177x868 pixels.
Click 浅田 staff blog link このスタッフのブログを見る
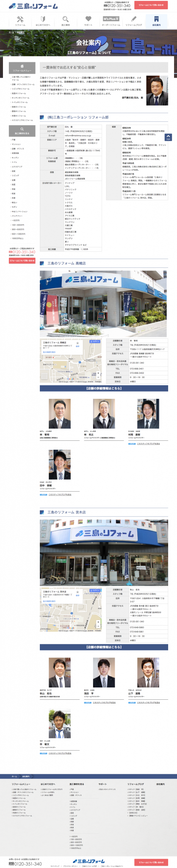pyautogui.click(x=104, y=702)
